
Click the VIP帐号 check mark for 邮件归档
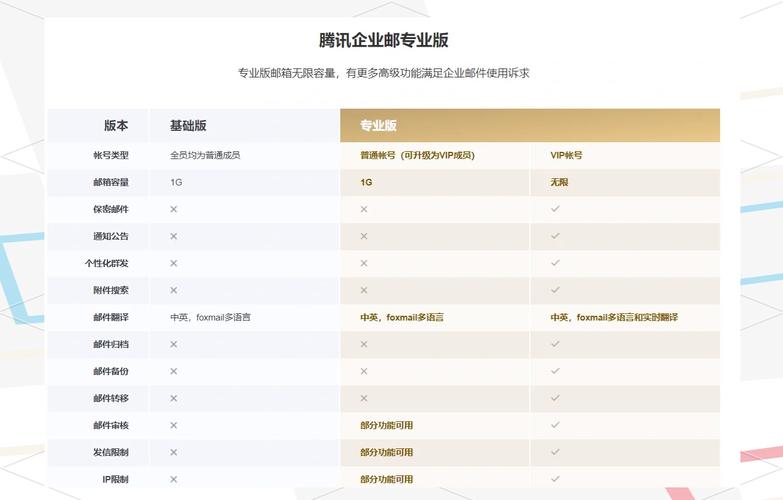coord(555,344)
